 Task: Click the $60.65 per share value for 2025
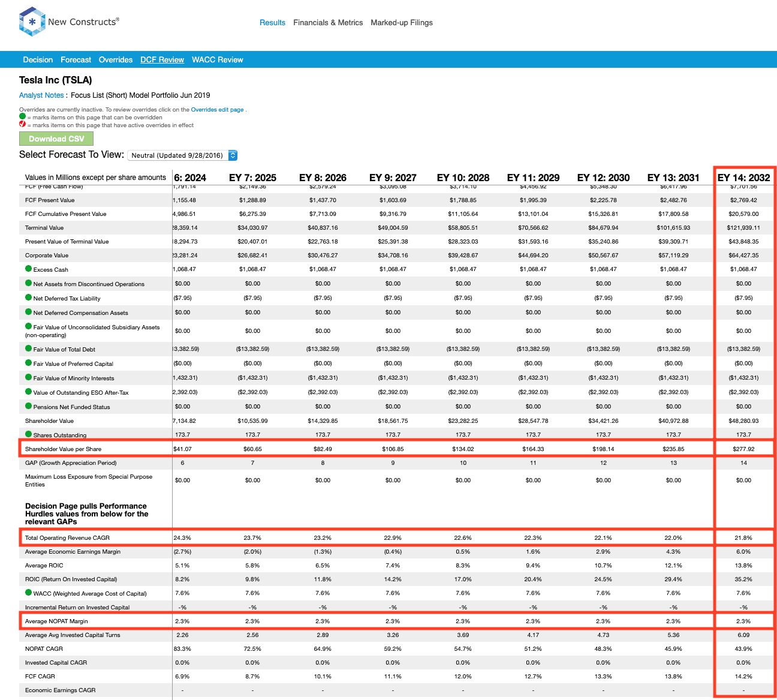click(x=252, y=449)
